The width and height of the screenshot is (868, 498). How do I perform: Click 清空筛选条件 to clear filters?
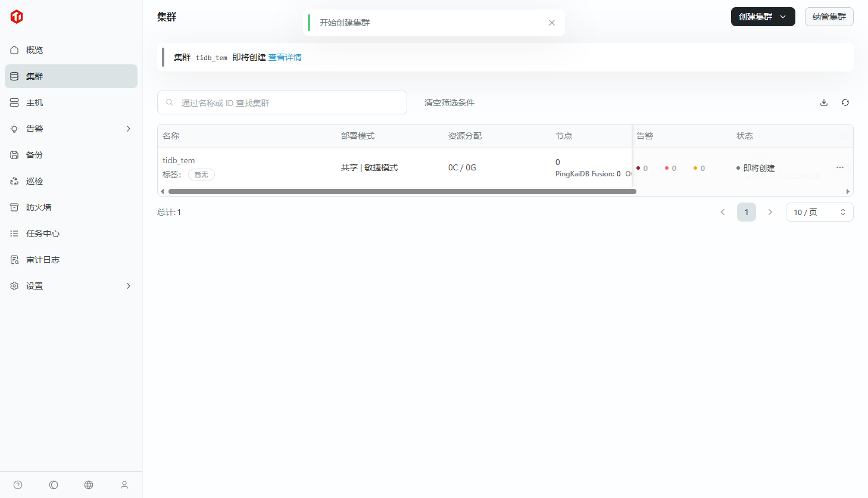(x=449, y=102)
